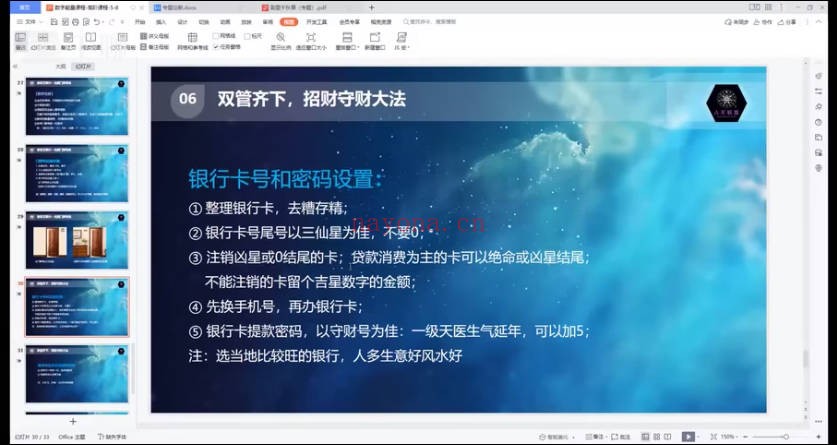The width and height of the screenshot is (837, 445).
Task: Collapse the slide thumbnail panel
Action: pos(15,67)
